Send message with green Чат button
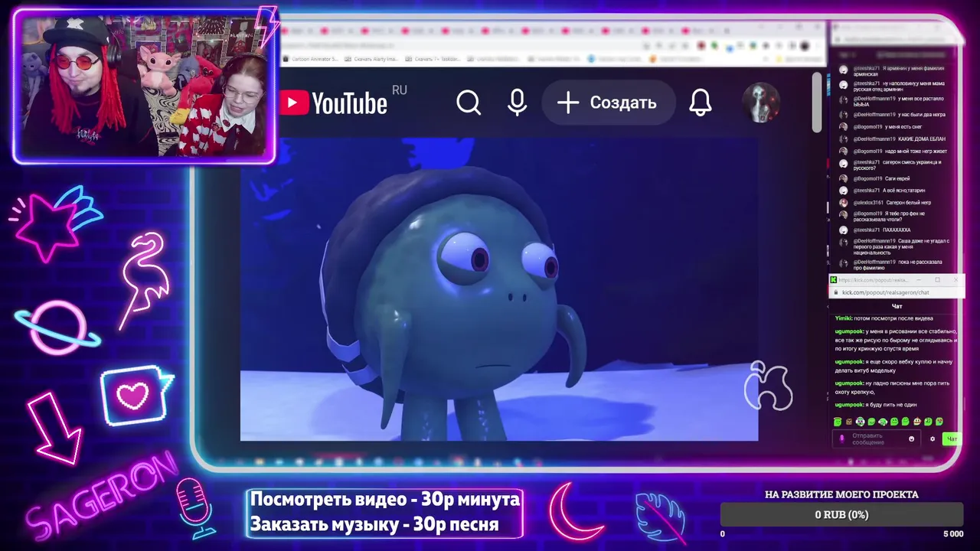Image resolution: width=980 pixels, height=551 pixels. pos(951,439)
